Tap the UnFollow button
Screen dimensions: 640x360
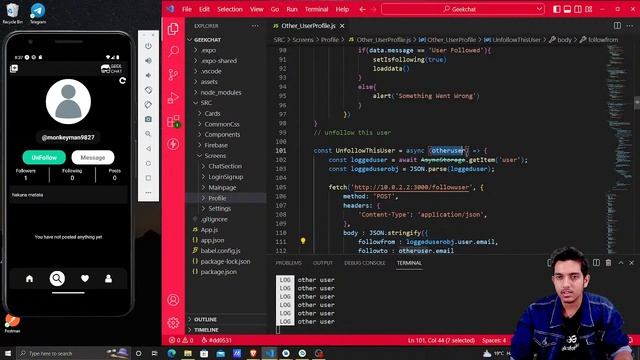[x=44, y=157]
